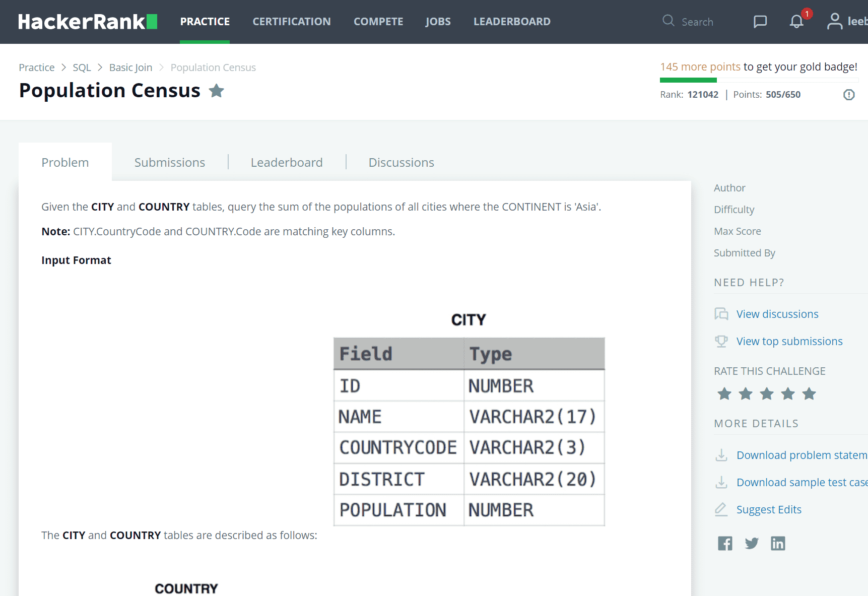
Task: Rate the challenge one star
Action: pyautogui.click(x=724, y=393)
